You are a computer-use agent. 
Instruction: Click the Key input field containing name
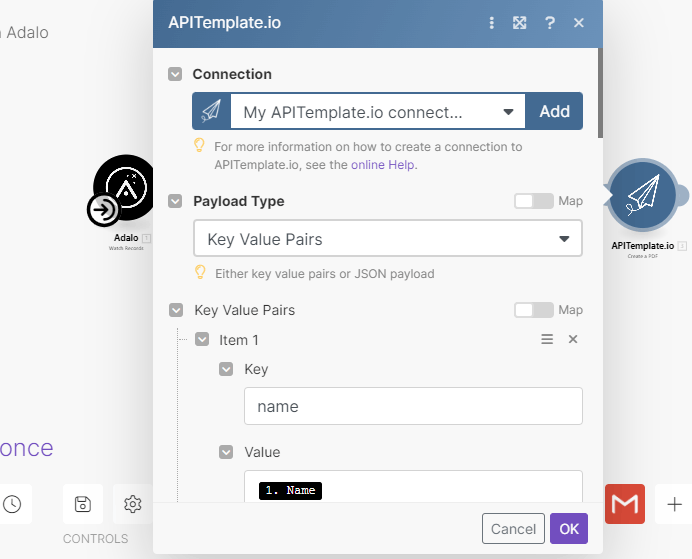(x=413, y=406)
